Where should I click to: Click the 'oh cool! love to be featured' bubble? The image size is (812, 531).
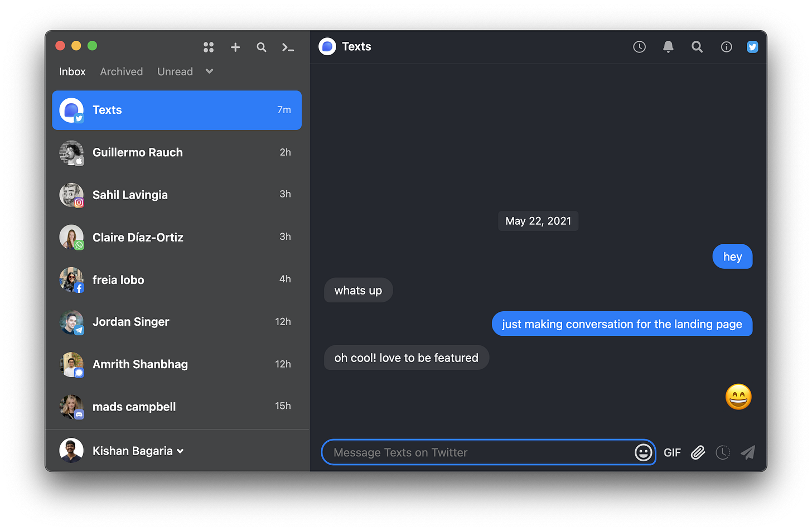[406, 358]
